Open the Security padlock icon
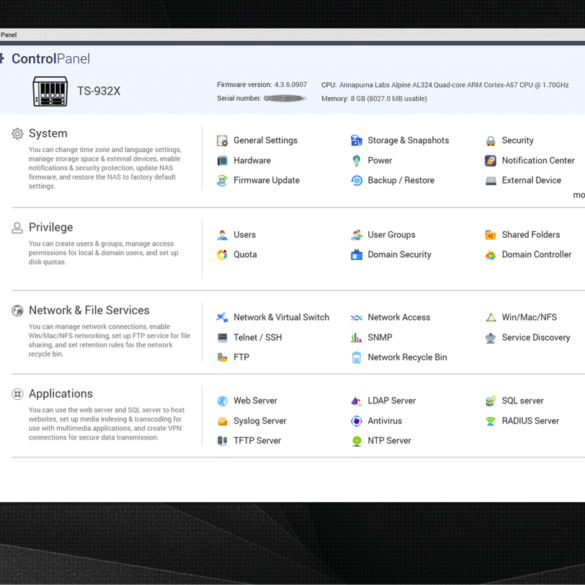The image size is (585, 585). 491,141
